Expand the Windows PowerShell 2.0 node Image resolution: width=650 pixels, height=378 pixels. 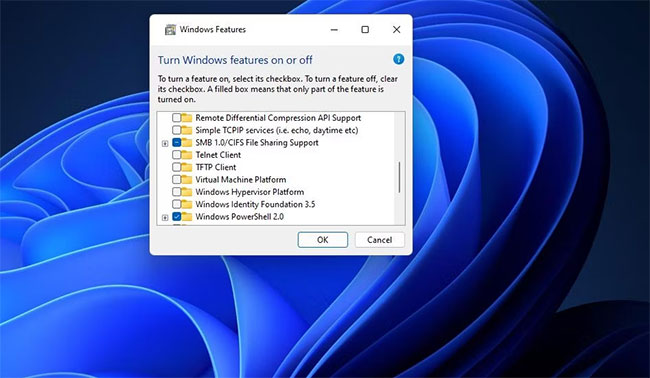tap(165, 218)
